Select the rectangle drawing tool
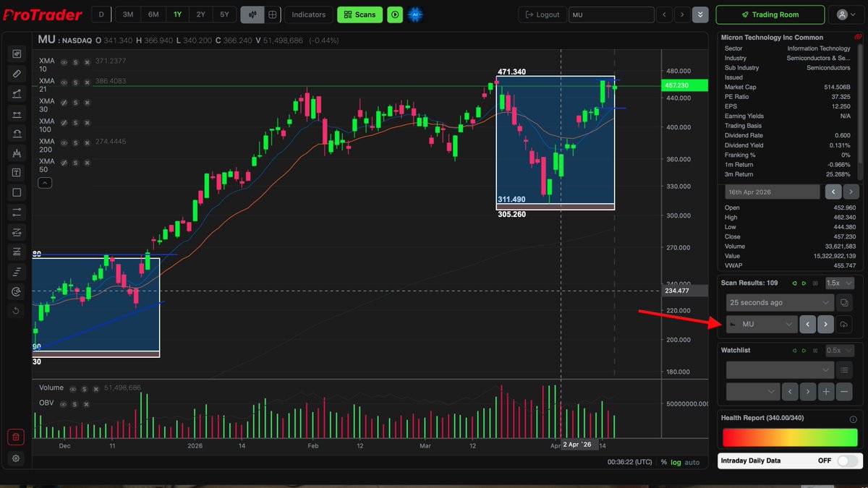Viewport: 868px width, 488px height. click(16, 192)
